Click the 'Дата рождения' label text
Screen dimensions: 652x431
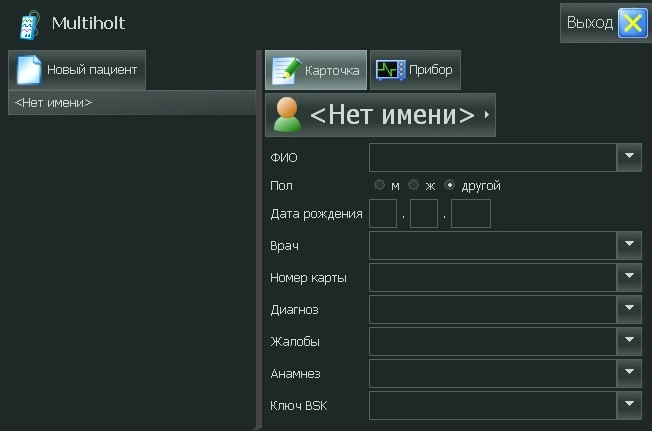tap(316, 214)
